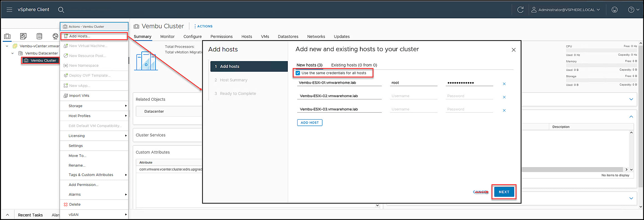
Task: Open the Updates tab
Action: point(342,37)
